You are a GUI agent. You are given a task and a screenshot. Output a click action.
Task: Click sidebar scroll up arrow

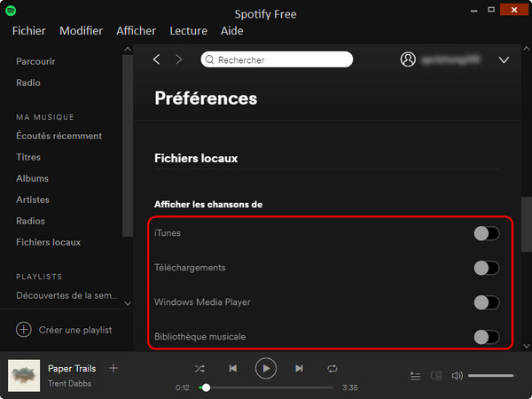(x=128, y=49)
